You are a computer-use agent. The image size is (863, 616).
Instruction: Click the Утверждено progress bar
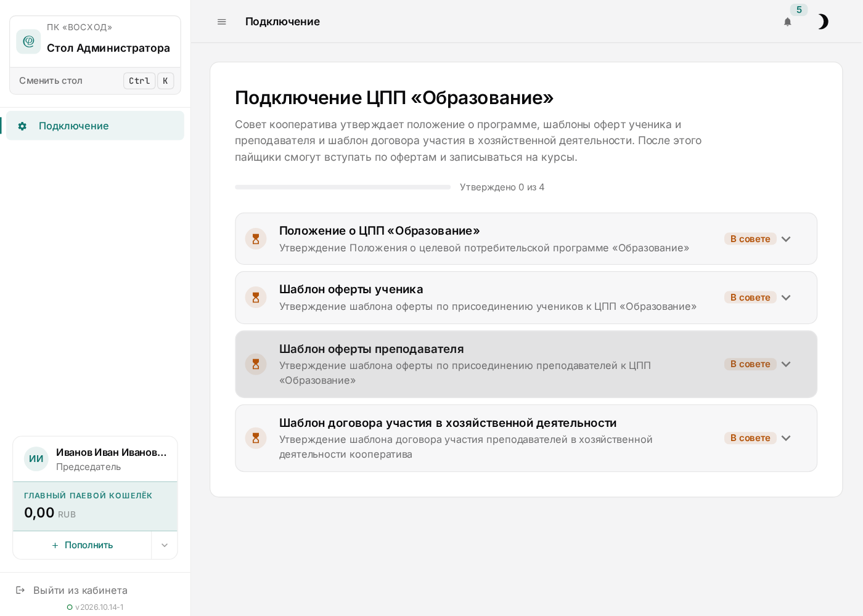point(343,187)
